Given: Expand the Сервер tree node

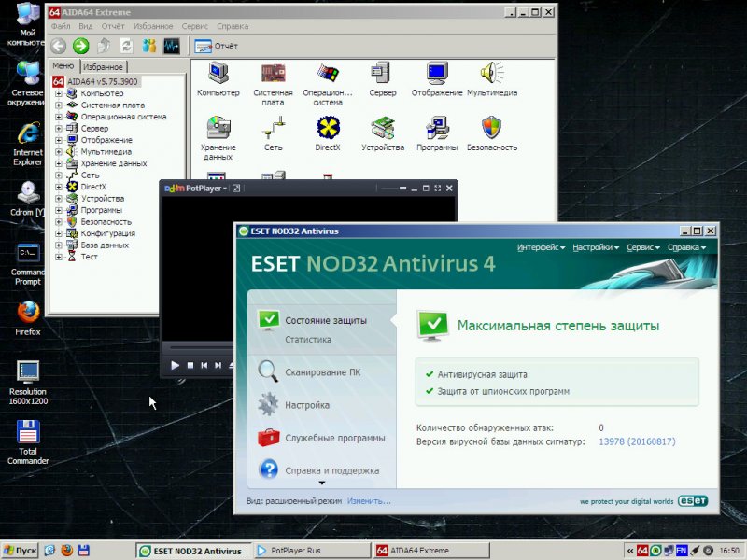Looking at the screenshot, I should pos(59,129).
